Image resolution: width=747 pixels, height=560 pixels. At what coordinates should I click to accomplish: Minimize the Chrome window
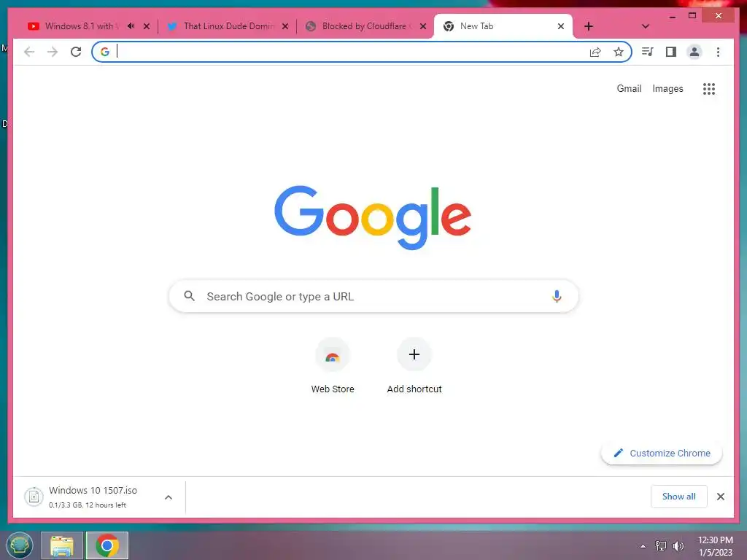(672, 16)
